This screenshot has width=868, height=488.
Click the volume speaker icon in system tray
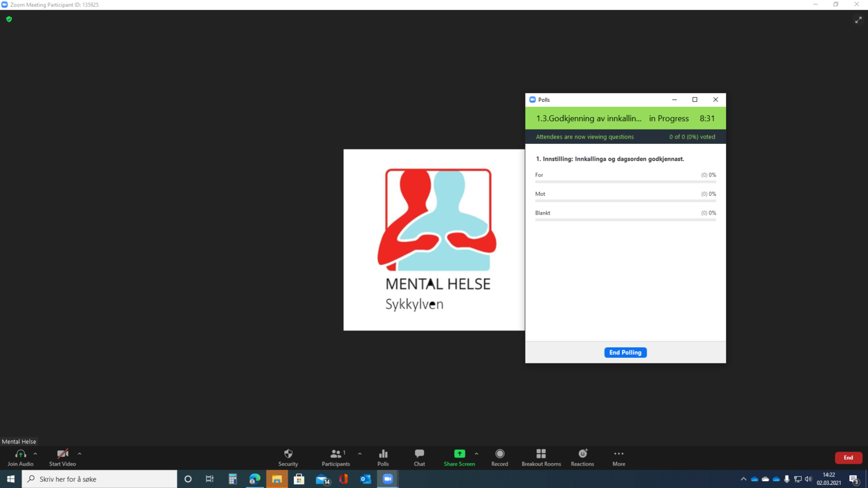808,479
